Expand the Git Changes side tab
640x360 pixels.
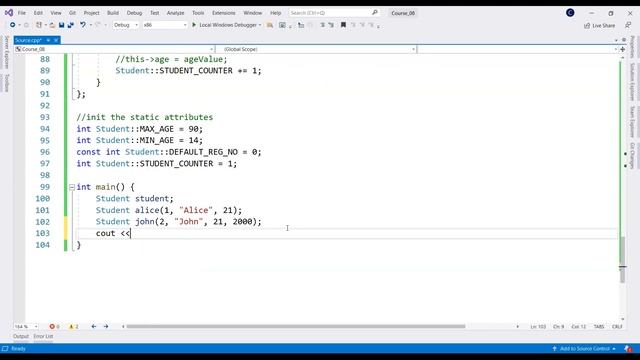click(632, 156)
